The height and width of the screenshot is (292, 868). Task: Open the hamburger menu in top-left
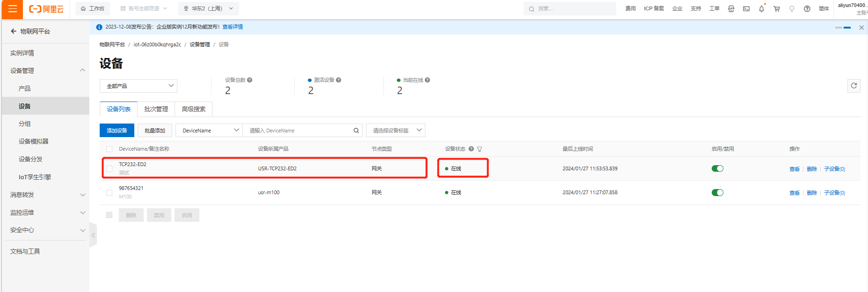click(x=12, y=9)
